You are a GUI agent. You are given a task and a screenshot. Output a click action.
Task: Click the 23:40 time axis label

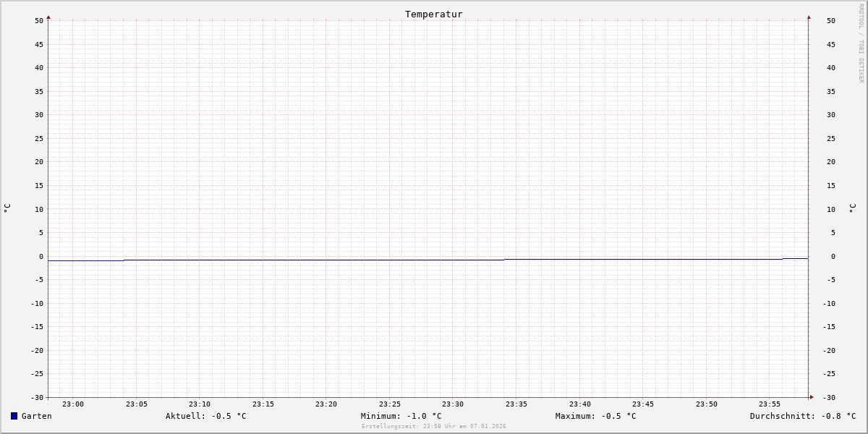click(x=580, y=404)
